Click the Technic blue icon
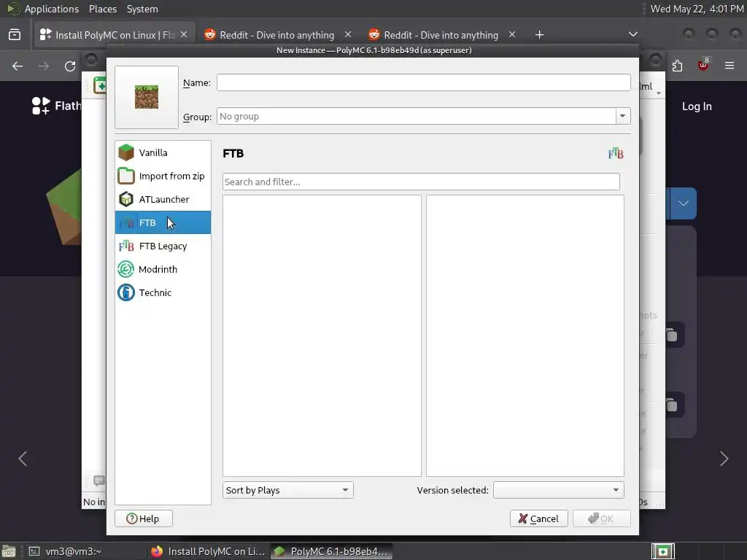Screen dimensions: 747x560 126,292
